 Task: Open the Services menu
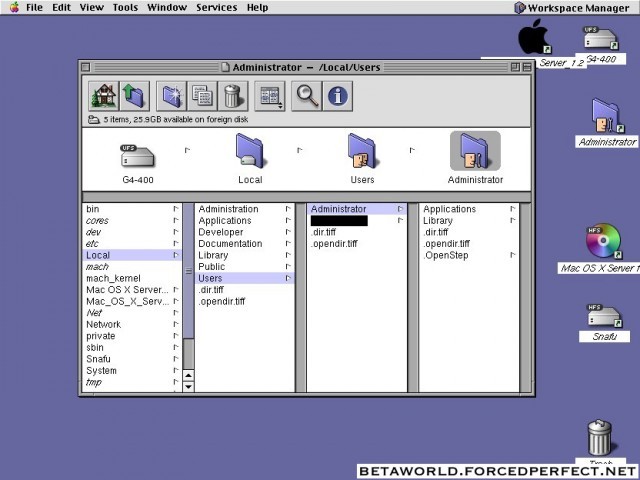pos(216,7)
